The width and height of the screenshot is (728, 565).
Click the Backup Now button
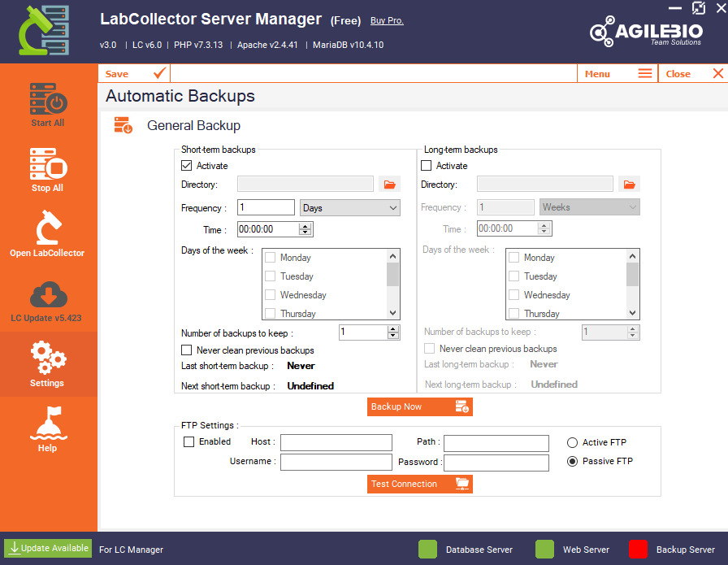pyautogui.click(x=420, y=406)
